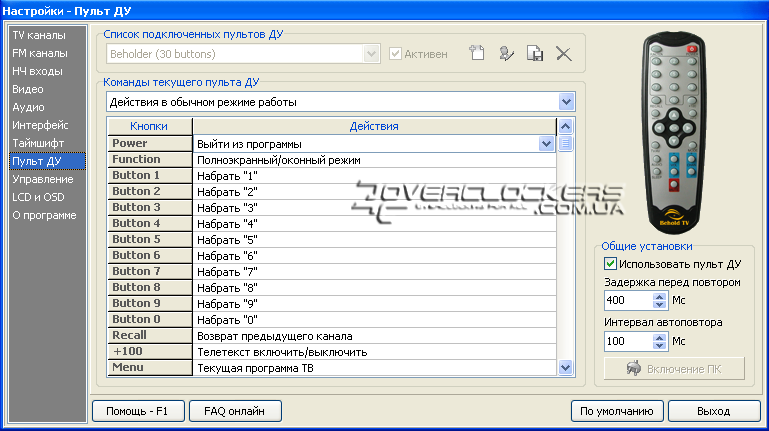Select the Button 1 row
The height and width of the screenshot is (431, 769).
point(150,176)
